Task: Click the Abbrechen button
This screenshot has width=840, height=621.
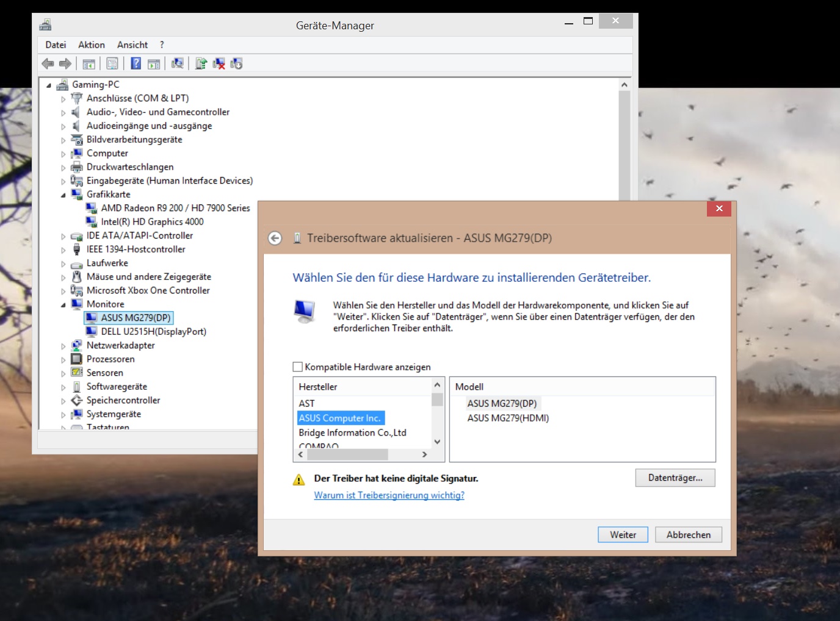Action: coord(689,534)
